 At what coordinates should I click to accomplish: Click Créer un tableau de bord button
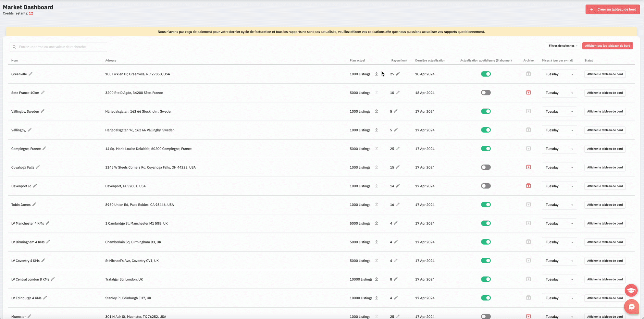point(613,9)
